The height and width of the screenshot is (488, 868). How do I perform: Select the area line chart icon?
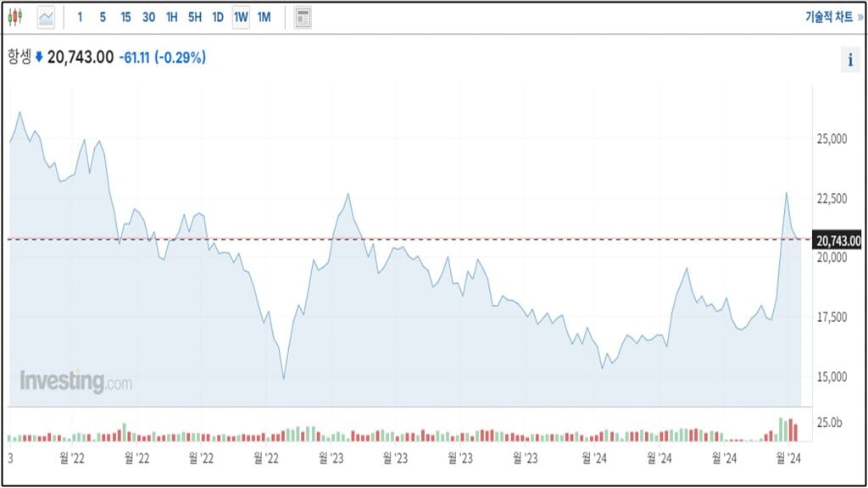click(46, 17)
